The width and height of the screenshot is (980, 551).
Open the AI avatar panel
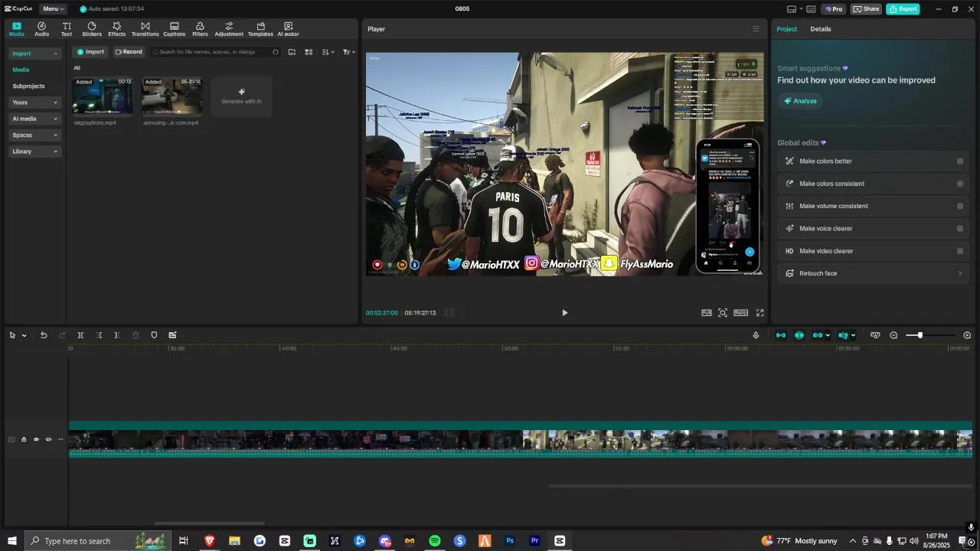pyautogui.click(x=288, y=29)
